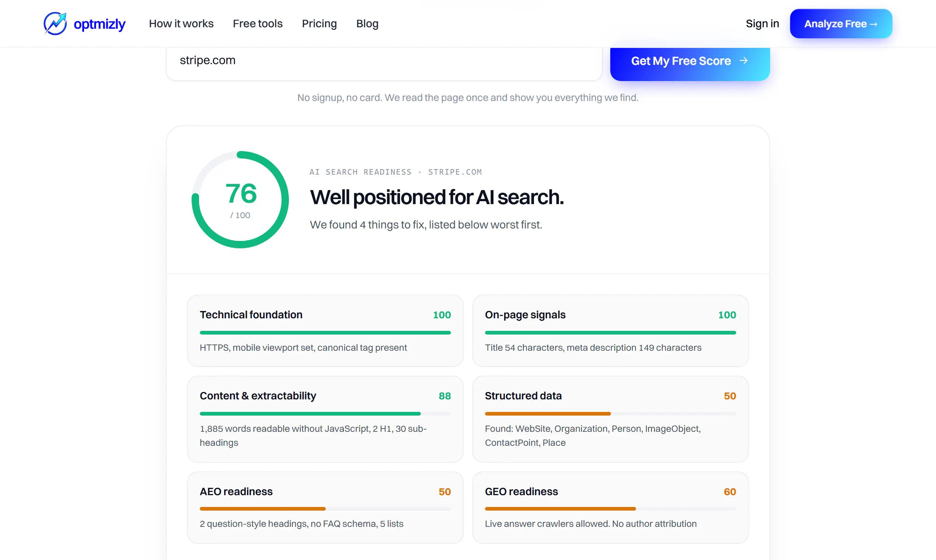Click the arrow icon in Get My Free Score
Viewport: 936px width, 560px height.
point(744,60)
